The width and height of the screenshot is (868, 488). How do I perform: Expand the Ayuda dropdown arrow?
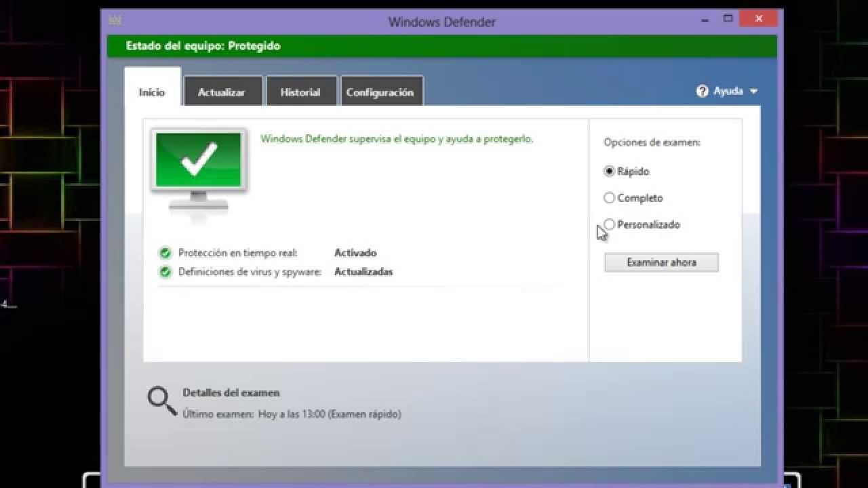(x=753, y=91)
